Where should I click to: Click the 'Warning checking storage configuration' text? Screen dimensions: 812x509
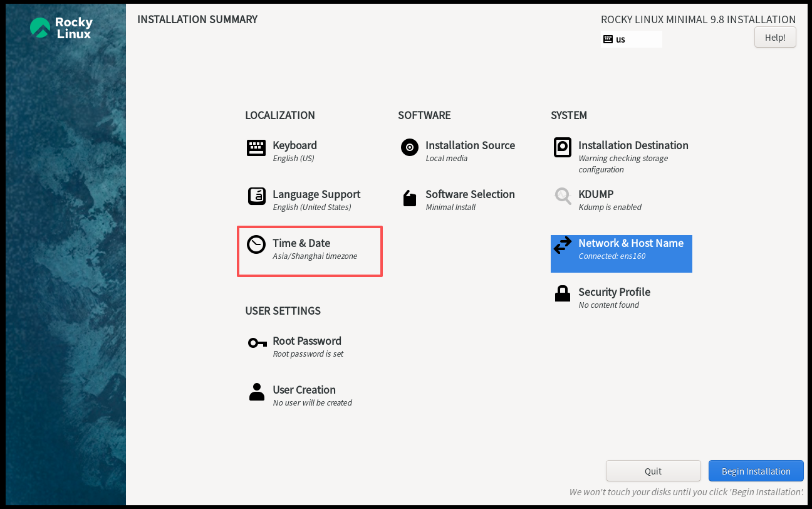[623, 164]
